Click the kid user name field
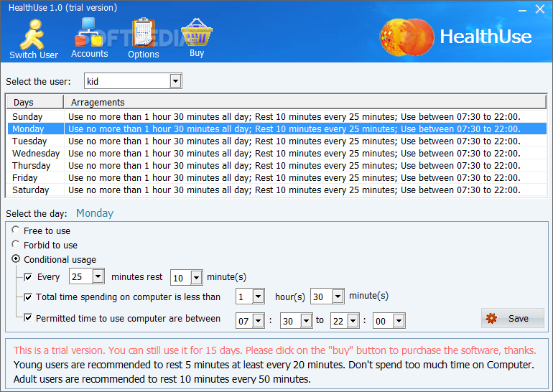The height and width of the screenshot is (392, 553). 127,81
